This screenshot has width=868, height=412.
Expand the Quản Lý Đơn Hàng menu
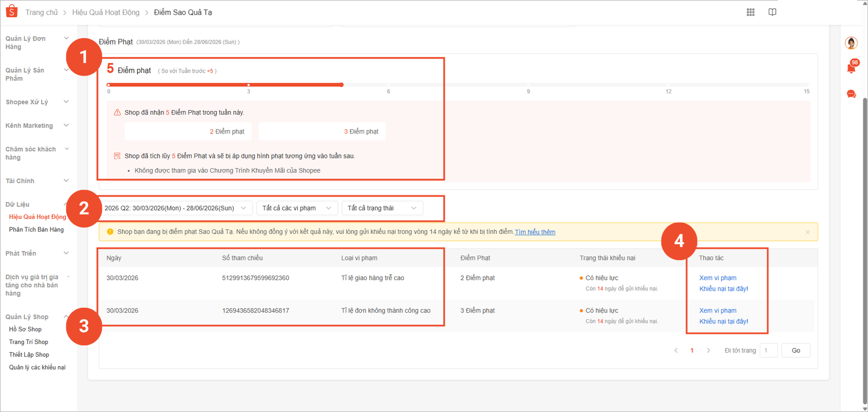(37, 43)
